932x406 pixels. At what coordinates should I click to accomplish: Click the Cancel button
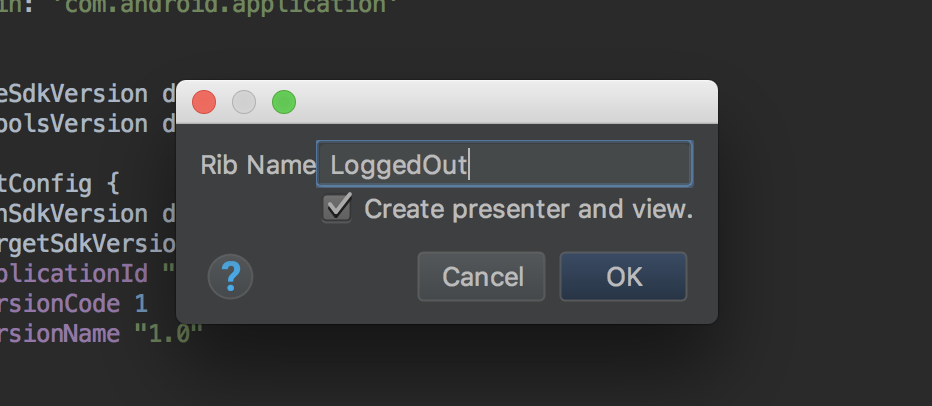pos(481,276)
